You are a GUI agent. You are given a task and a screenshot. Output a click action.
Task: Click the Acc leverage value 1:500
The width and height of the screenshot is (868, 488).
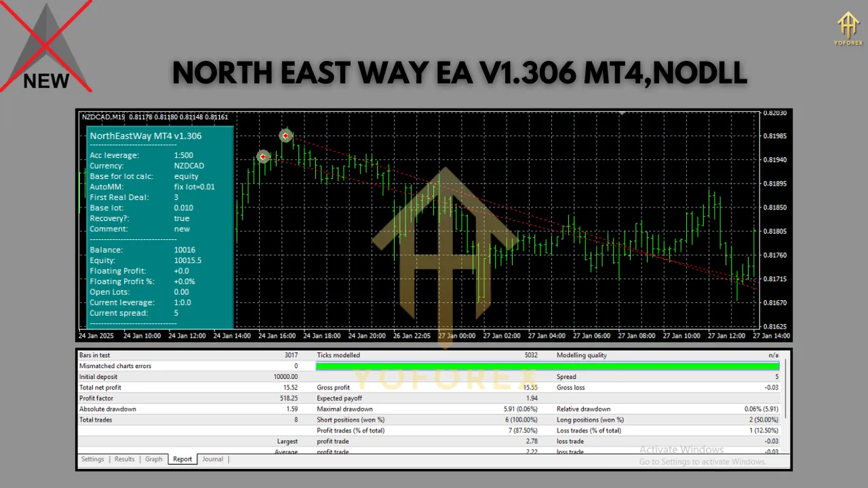click(183, 155)
